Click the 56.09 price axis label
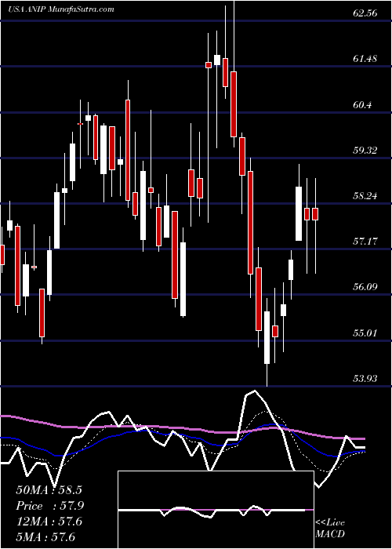392x549 pixels. pyautogui.click(x=365, y=287)
